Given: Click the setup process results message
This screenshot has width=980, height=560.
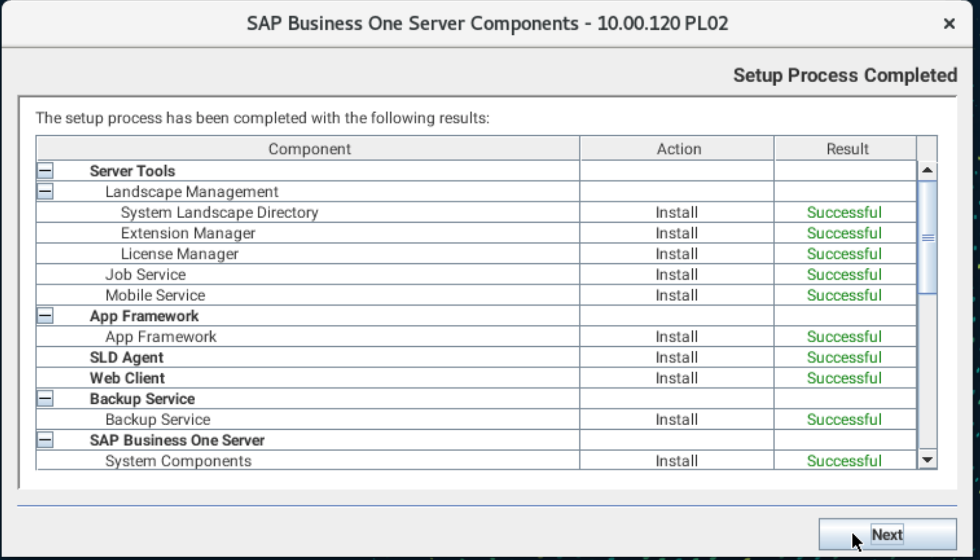Looking at the screenshot, I should click(262, 118).
